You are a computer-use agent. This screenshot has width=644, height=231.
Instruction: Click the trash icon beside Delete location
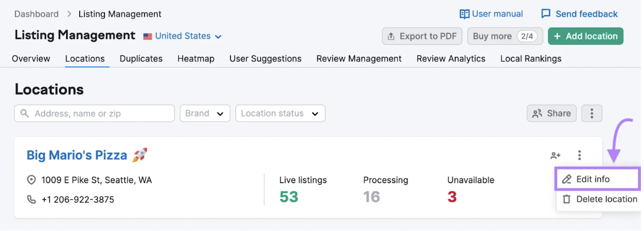click(566, 199)
